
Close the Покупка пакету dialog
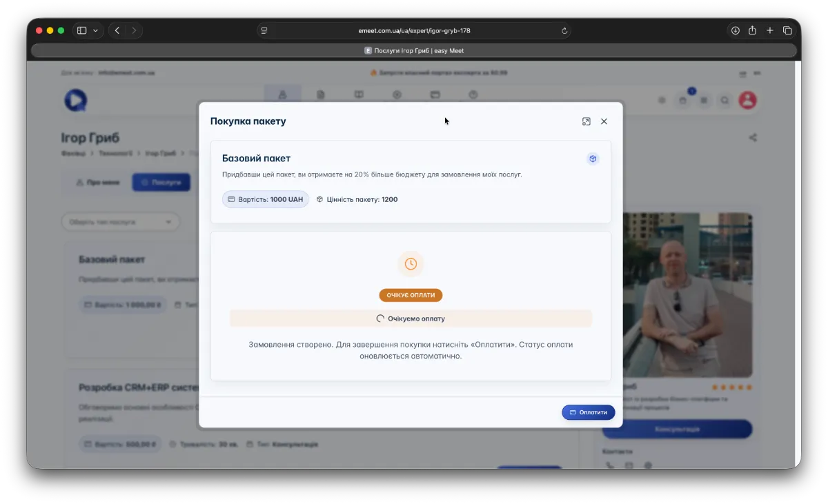(x=604, y=121)
